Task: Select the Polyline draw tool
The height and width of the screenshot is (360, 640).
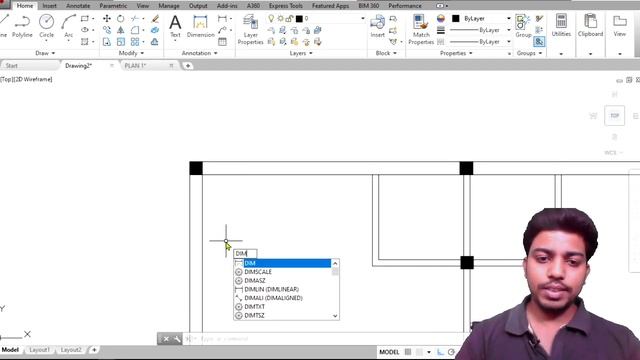Action: pos(22,26)
